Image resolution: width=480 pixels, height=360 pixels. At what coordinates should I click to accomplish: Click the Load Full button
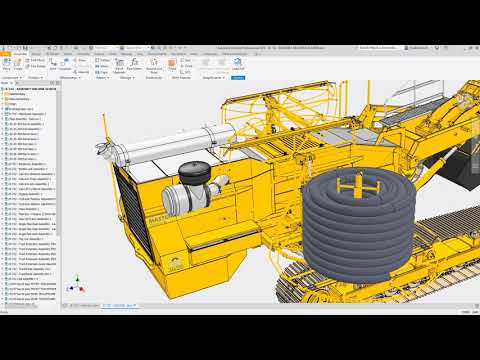[238, 64]
